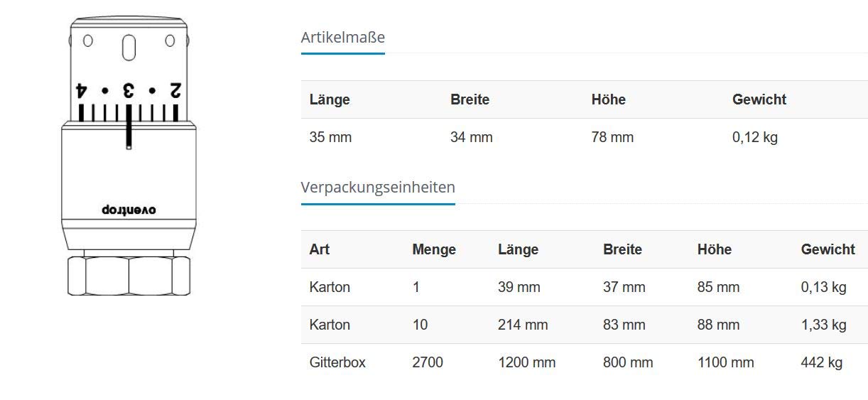Click the oventrop logo on the thermostat
The width and height of the screenshot is (868, 400).
pos(129,210)
